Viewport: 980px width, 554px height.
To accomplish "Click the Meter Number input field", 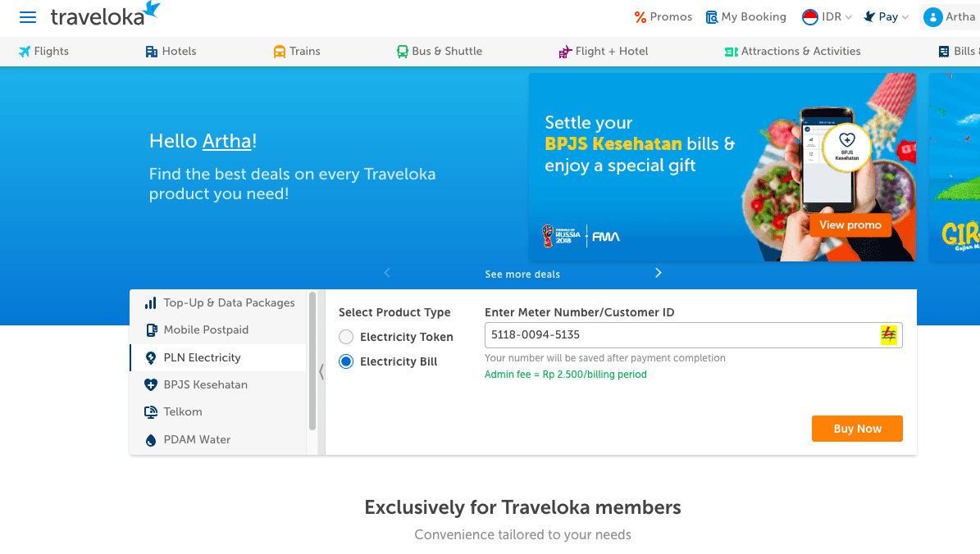I will point(679,335).
